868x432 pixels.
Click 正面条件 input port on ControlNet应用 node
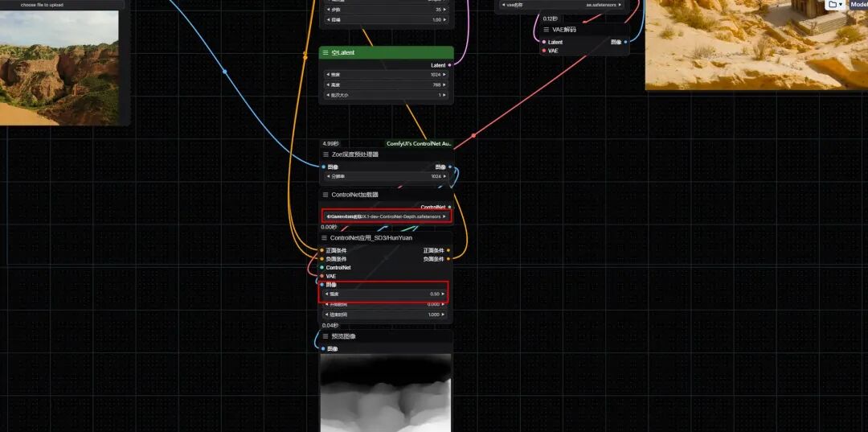[321, 250]
